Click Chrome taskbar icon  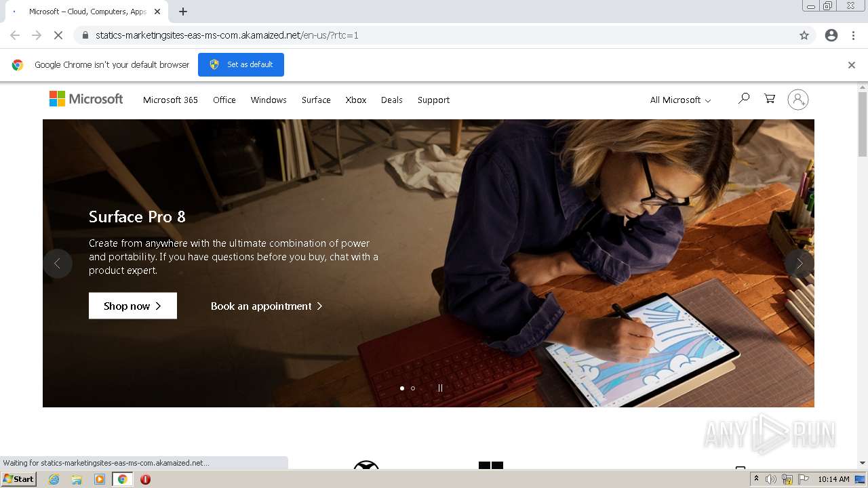[x=122, y=479]
